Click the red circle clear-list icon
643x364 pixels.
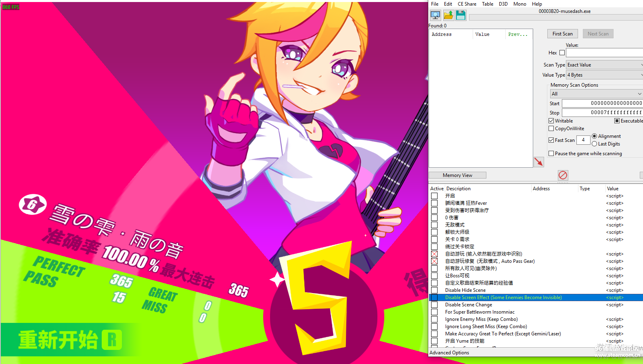[x=563, y=175]
